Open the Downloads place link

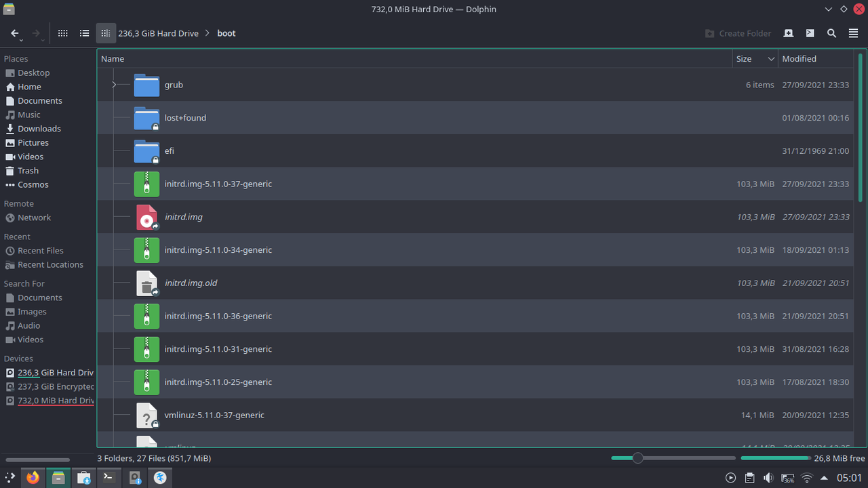tap(39, 128)
